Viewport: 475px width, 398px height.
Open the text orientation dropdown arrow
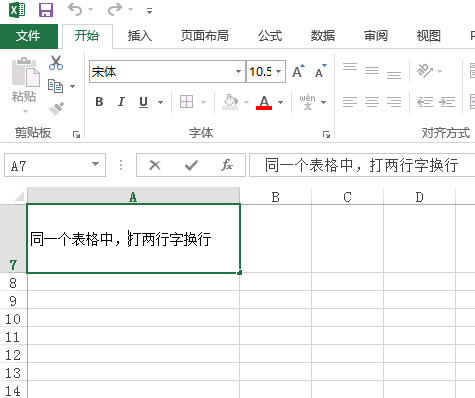point(439,71)
